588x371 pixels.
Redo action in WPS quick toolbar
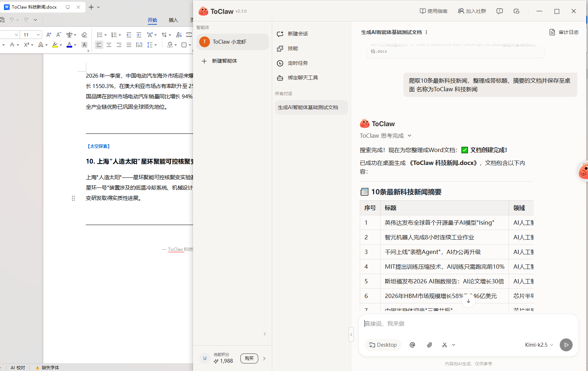pyautogui.click(x=26, y=20)
